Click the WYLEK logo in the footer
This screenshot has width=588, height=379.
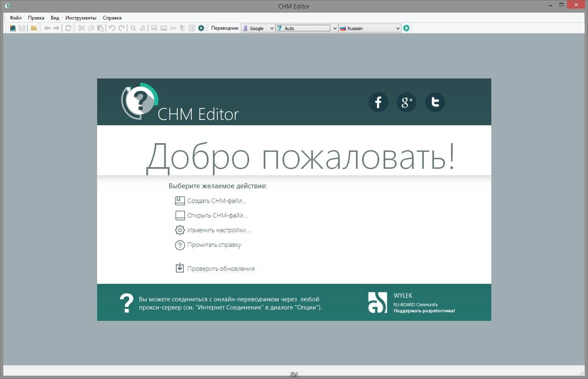378,303
